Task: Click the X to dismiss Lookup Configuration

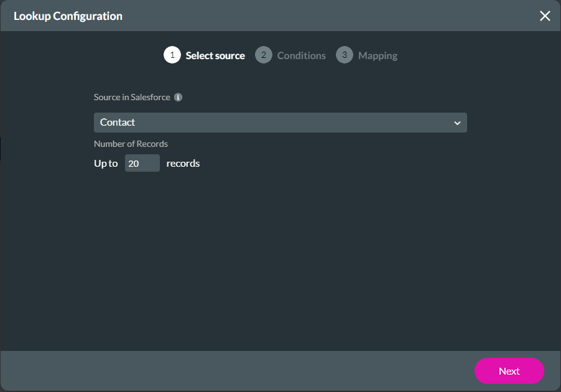Action: click(545, 16)
